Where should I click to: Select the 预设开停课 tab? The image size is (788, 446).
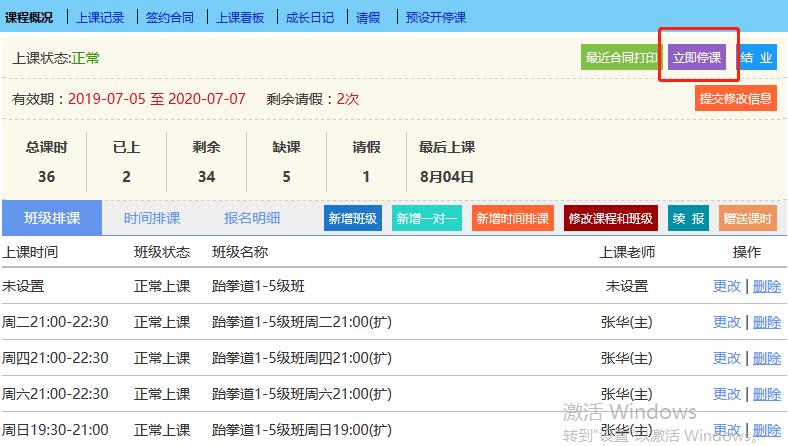(x=435, y=17)
